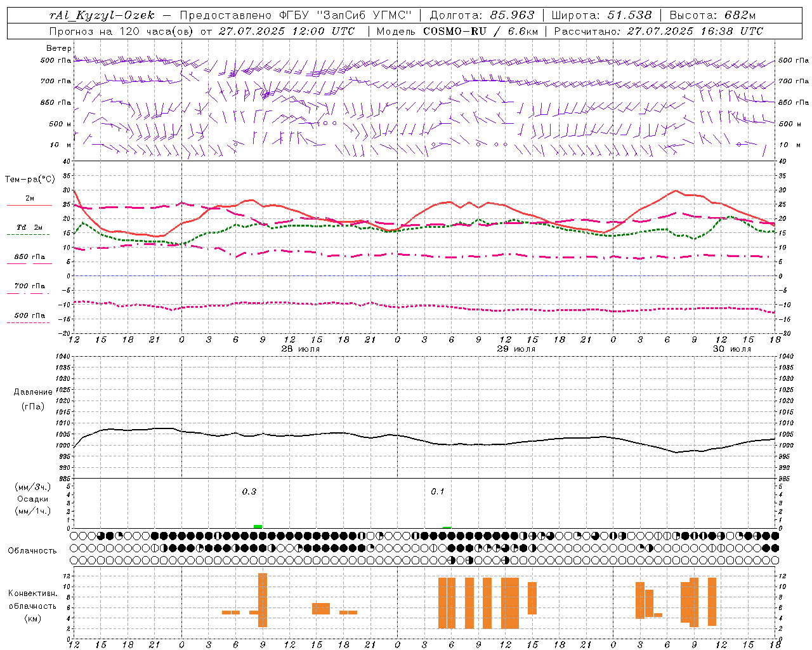Screen dimensions: 812x650
Task: Click the Тем-ра(°C) axis title
Action: [29, 180]
